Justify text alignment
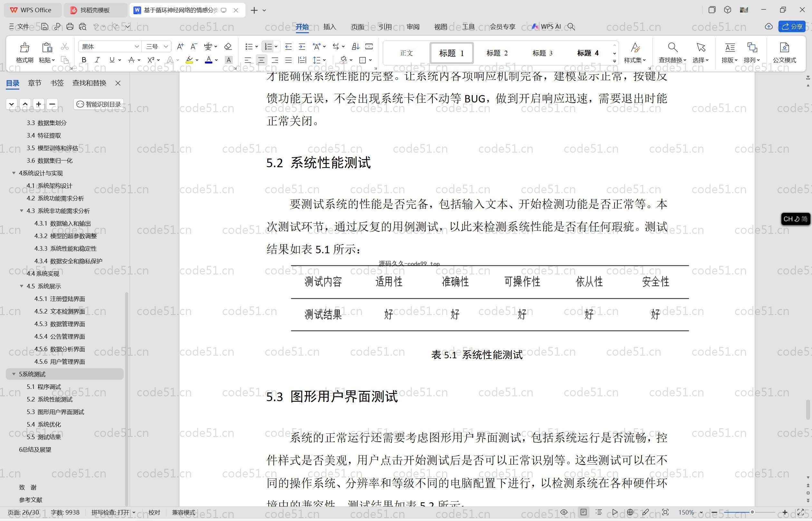 pos(288,60)
